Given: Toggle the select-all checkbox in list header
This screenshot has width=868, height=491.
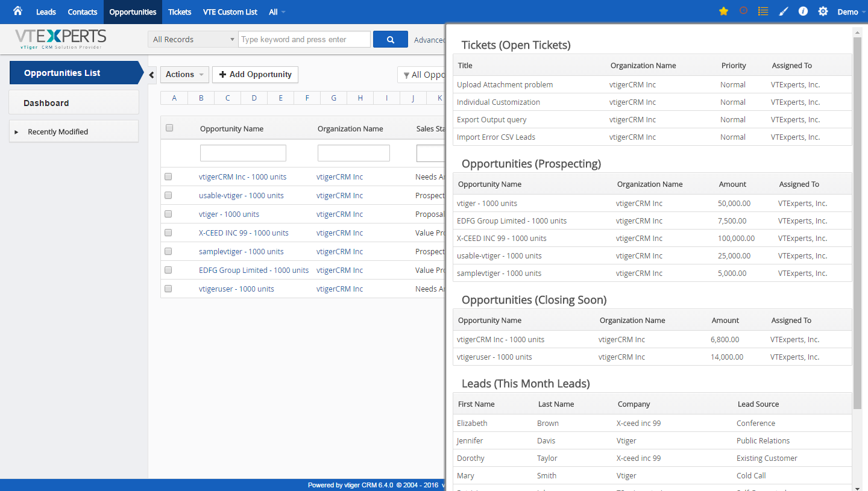Looking at the screenshot, I should (169, 128).
